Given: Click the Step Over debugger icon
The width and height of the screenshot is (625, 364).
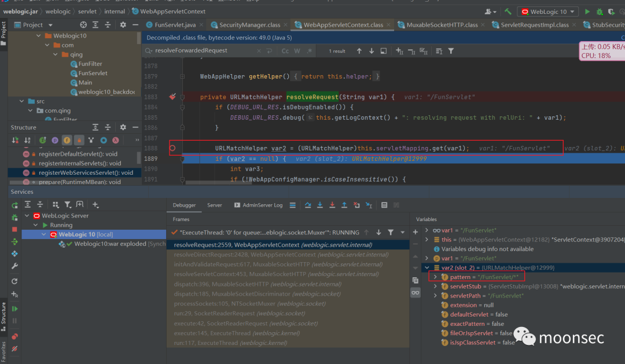Looking at the screenshot, I should coord(308,205).
